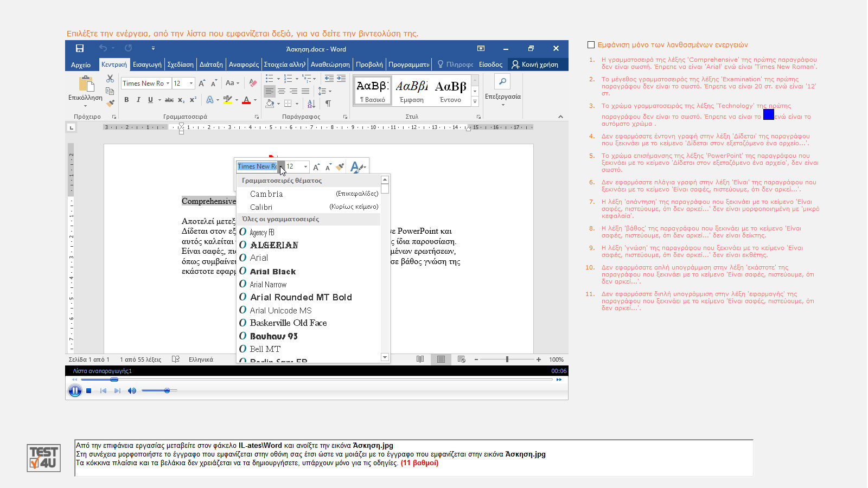Switch to the Σχεδίαση tab
The width and height of the screenshot is (868, 488).
tap(180, 65)
